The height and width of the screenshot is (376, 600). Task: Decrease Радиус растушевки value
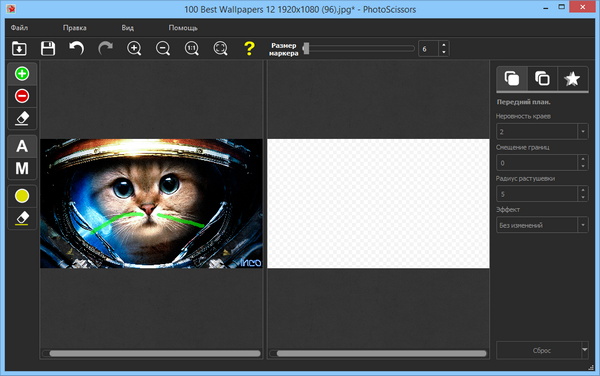coord(583,198)
